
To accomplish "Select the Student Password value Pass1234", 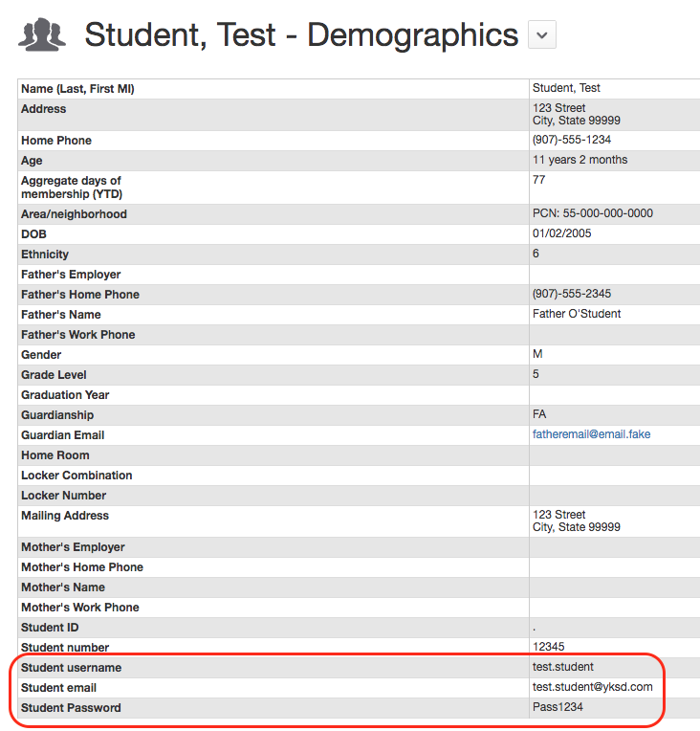I will pyautogui.click(x=558, y=707).
